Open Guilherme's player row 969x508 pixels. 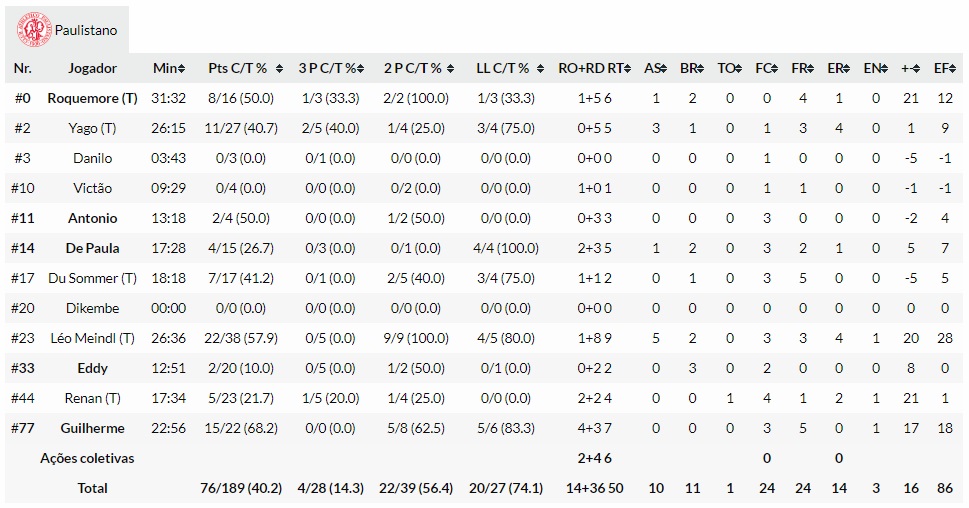pos(92,428)
